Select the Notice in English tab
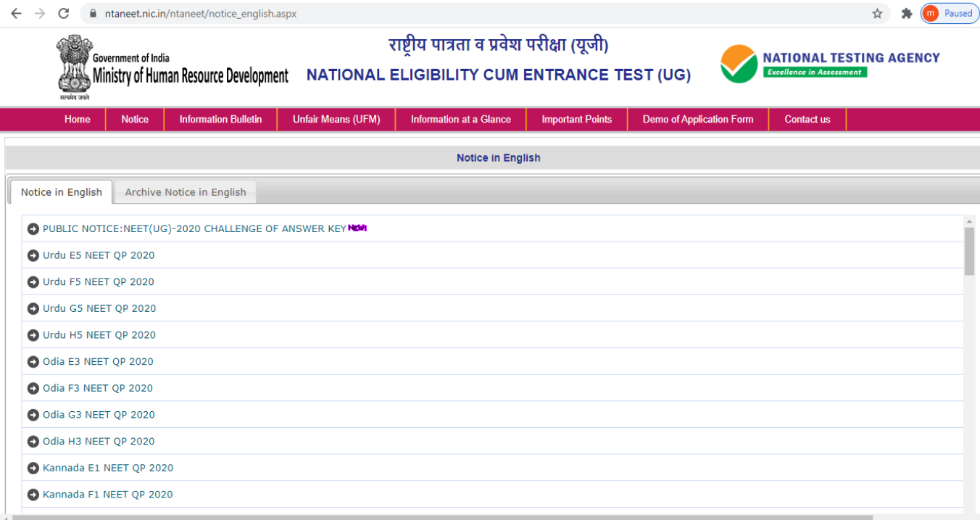Image resolution: width=980 pixels, height=520 pixels. pyautogui.click(x=62, y=192)
